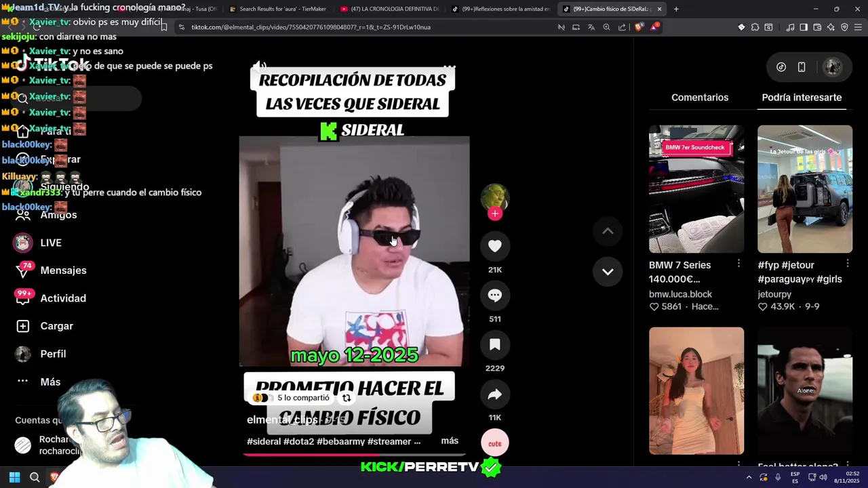Screen dimensions: 868x488
Task: Open the Leo AI sparkle icon
Action: pos(831,27)
